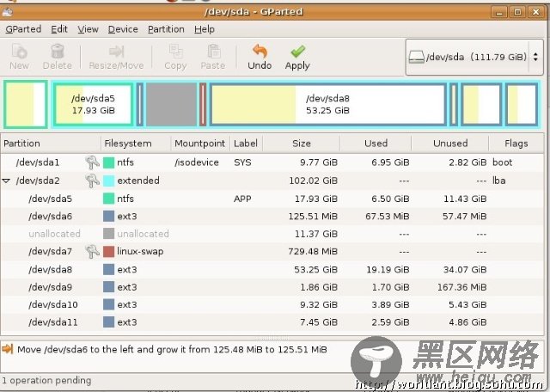Sort by the Used column header
550x392 pixels.
point(376,144)
